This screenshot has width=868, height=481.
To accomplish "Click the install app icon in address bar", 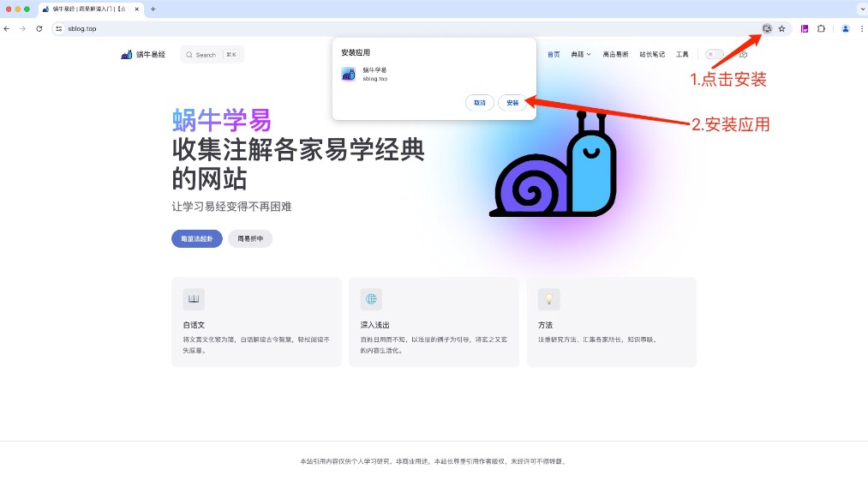I will 767,28.
